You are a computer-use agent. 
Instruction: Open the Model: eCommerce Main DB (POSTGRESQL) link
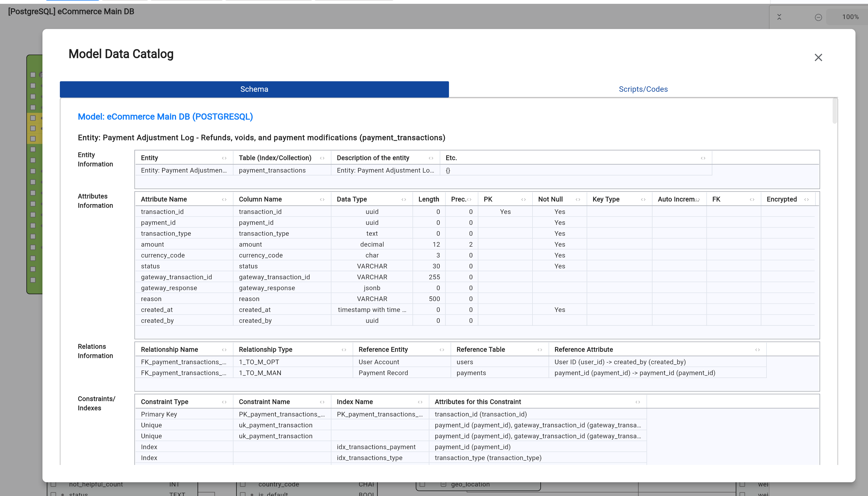click(x=165, y=117)
